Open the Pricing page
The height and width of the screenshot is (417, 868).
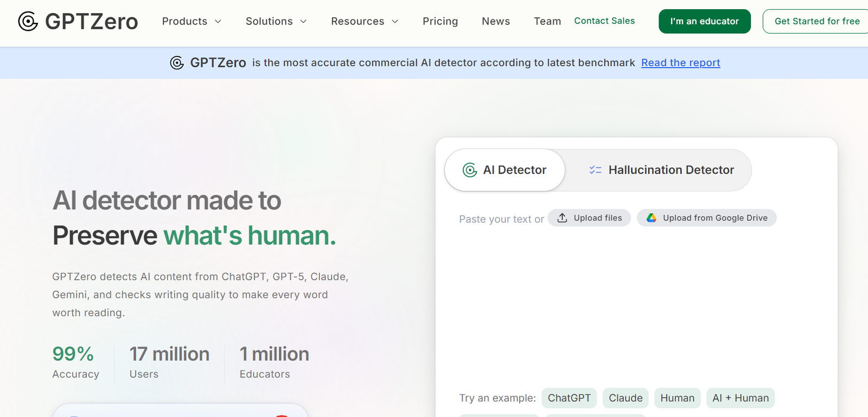click(x=440, y=21)
